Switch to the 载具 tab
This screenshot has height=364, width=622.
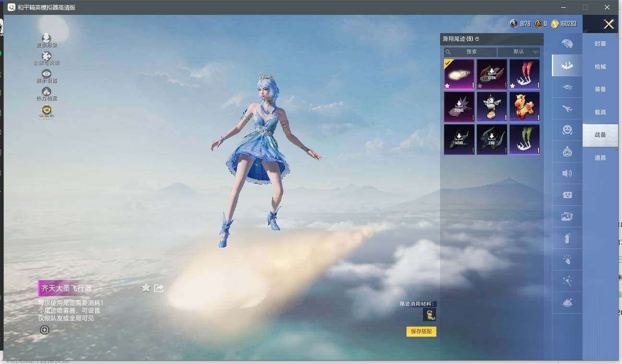[x=600, y=112]
